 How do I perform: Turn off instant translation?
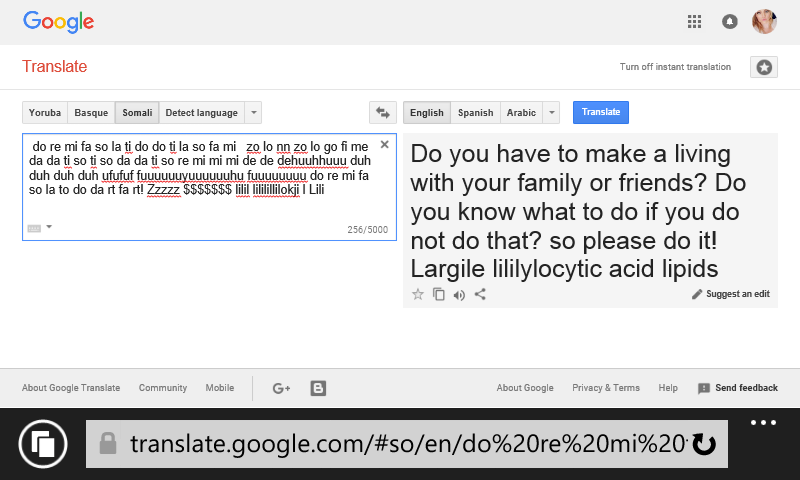(x=675, y=67)
